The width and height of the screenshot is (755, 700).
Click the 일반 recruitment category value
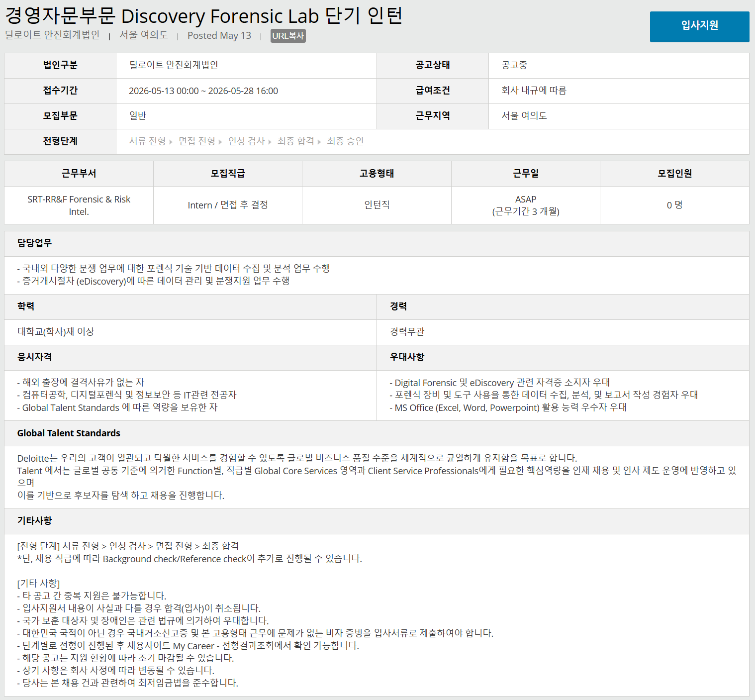[138, 116]
